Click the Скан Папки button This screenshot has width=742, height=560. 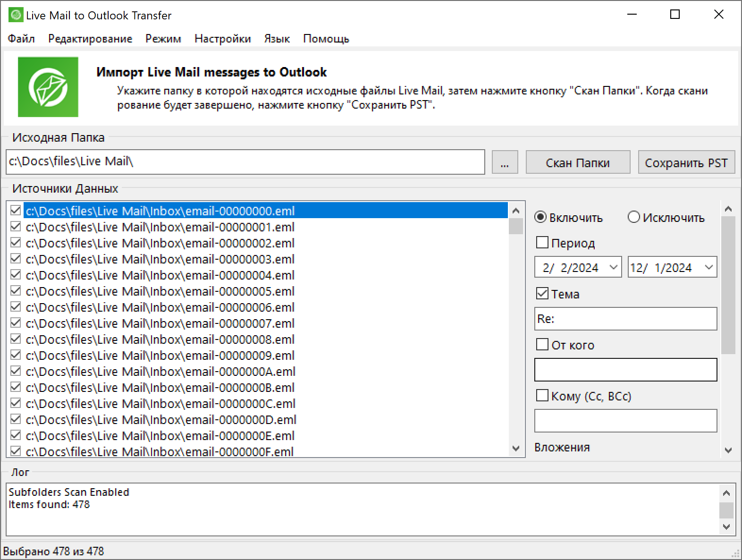tap(578, 162)
